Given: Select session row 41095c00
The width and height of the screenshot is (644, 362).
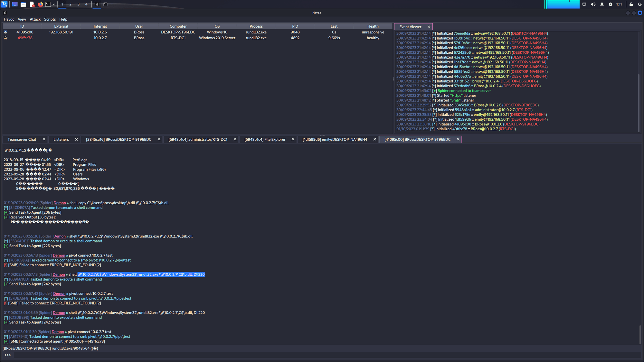Looking at the screenshot, I should coord(197,32).
